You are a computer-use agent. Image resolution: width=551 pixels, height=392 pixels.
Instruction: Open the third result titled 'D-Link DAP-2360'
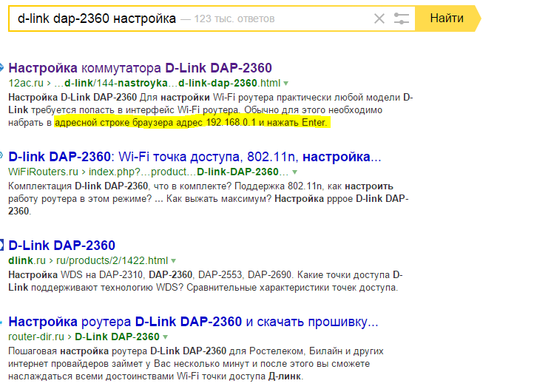point(61,246)
